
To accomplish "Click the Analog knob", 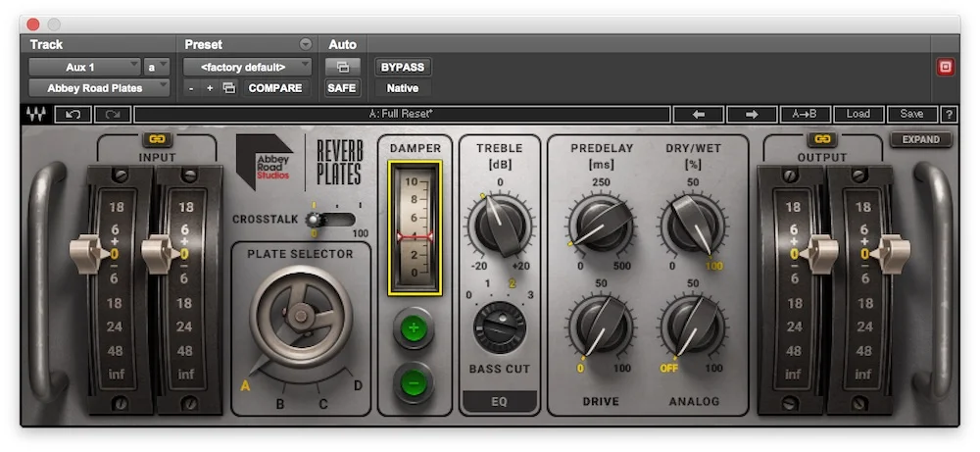I will click(693, 326).
